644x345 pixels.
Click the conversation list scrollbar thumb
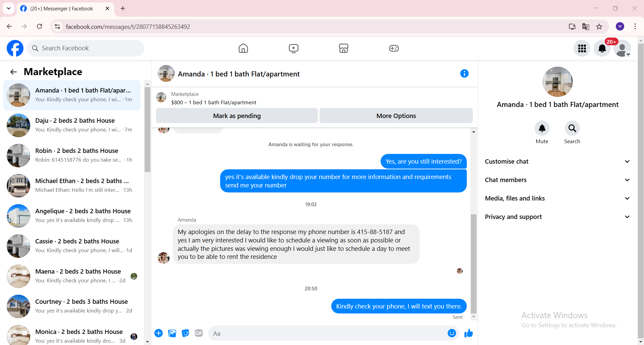pyautogui.click(x=147, y=129)
